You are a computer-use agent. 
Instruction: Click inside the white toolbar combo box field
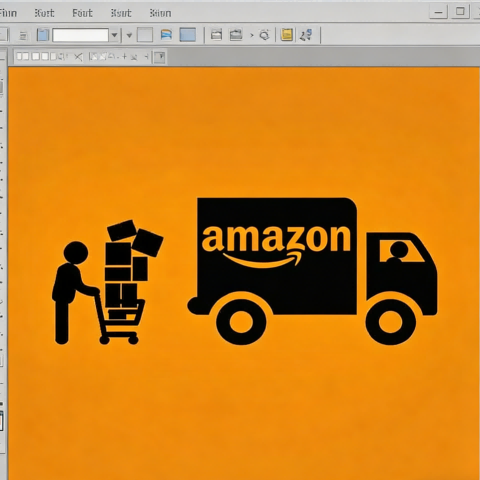pyautogui.click(x=81, y=35)
